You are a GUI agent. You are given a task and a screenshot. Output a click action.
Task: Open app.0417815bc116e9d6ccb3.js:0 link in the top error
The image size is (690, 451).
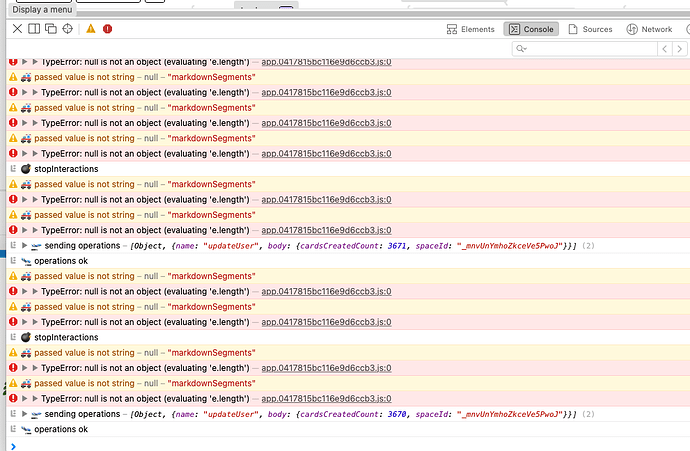(x=325, y=62)
